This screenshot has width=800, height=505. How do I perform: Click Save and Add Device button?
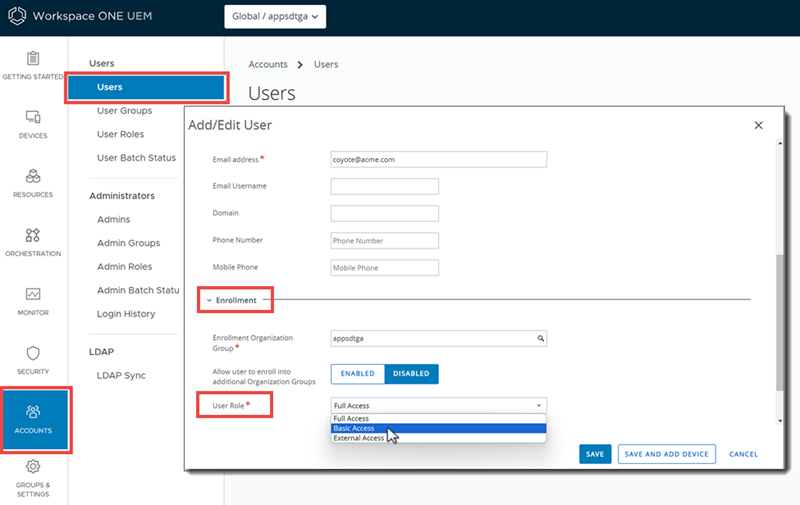[666, 454]
